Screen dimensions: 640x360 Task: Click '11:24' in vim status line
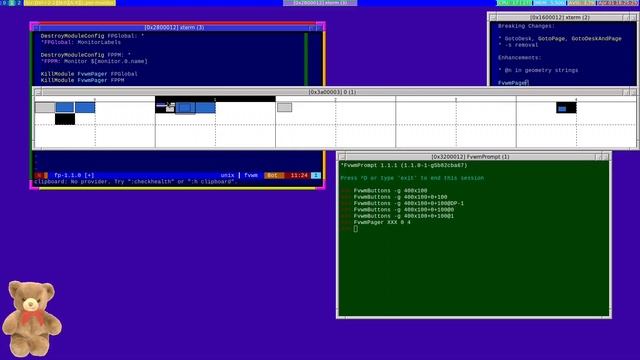coord(299,175)
